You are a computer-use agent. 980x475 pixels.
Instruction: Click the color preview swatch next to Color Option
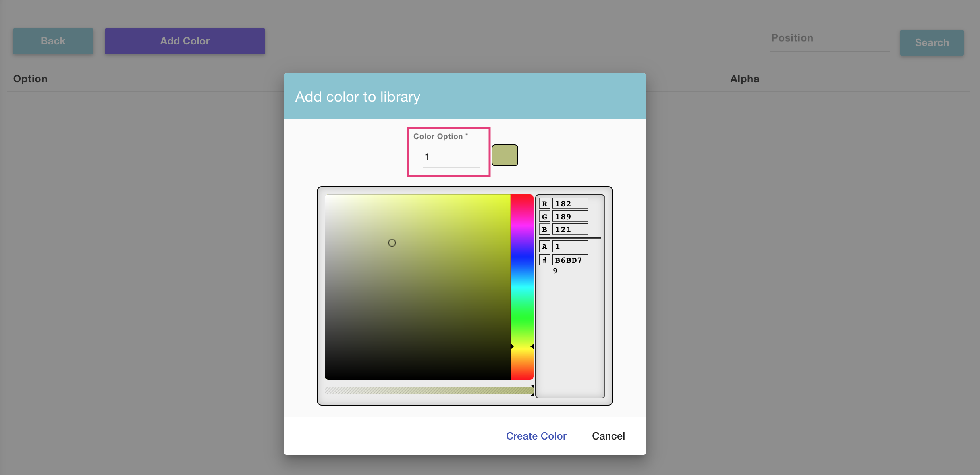point(505,155)
